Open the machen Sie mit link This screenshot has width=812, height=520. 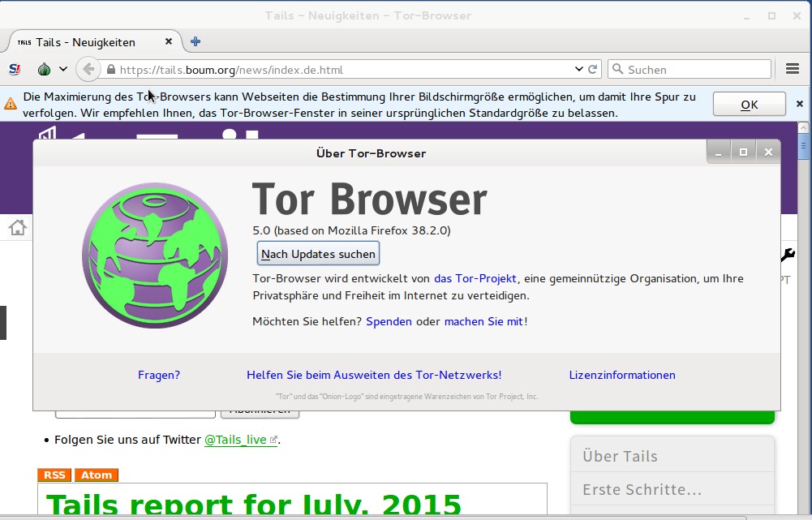point(483,321)
